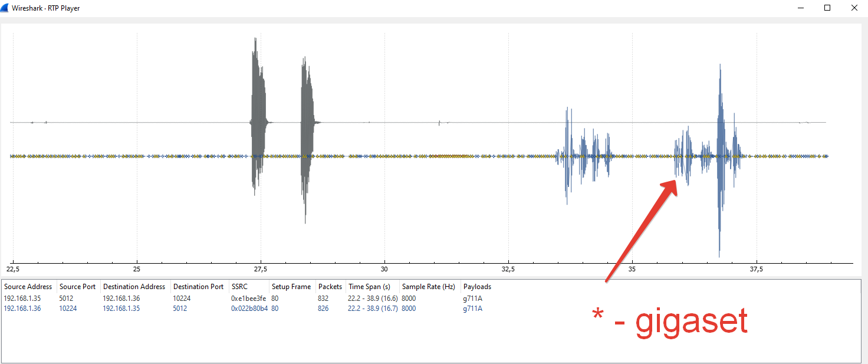The height and width of the screenshot is (364, 868).
Task: Maximize the RTP Player window
Action: pyautogui.click(x=827, y=8)
